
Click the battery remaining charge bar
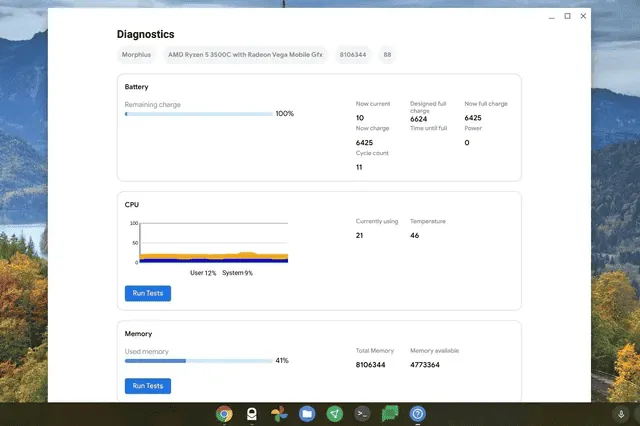click(x=198, y=114)
